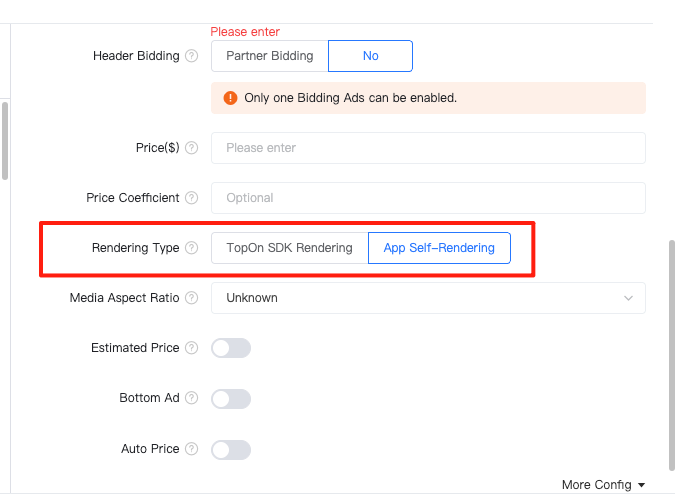Image resolution: width=675 pixels, height=495 pixels.
Task: Select No for Header Bidding
Action: [371, 56]
